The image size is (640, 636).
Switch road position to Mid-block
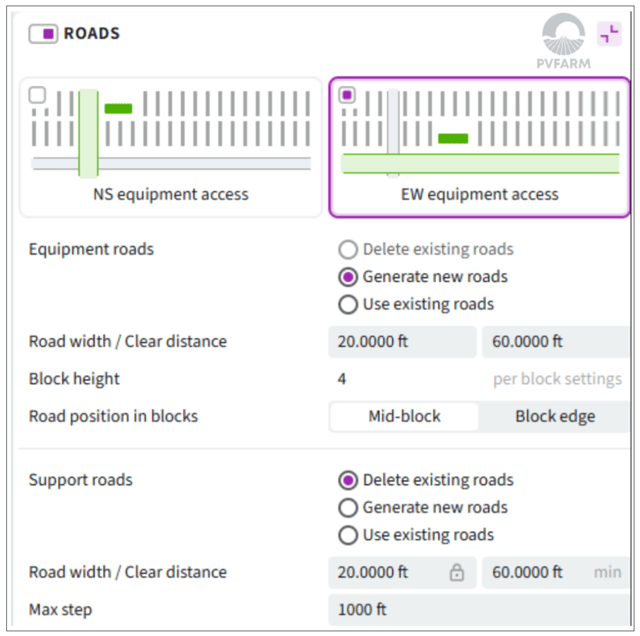(404, 416)
